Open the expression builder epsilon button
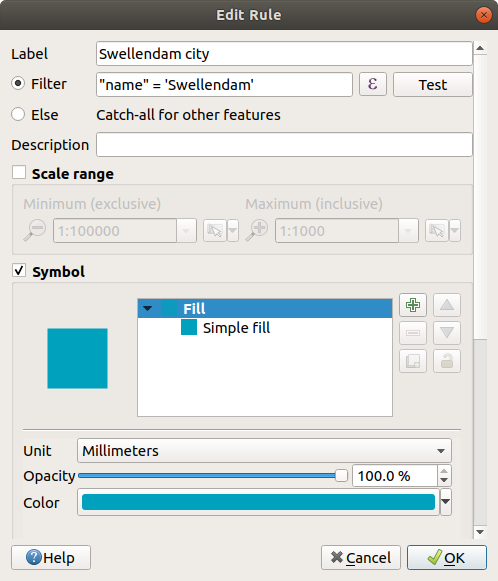 tap(373, 84)
